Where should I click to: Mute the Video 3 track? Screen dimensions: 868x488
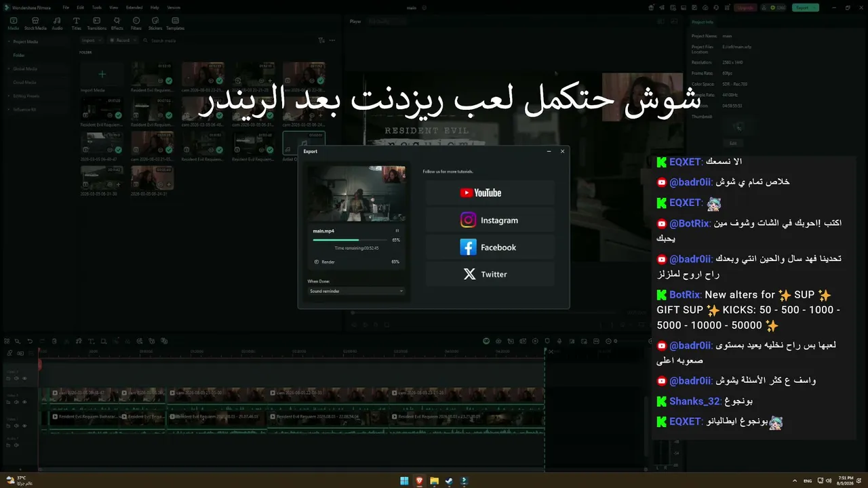click(x=16, y=378)
